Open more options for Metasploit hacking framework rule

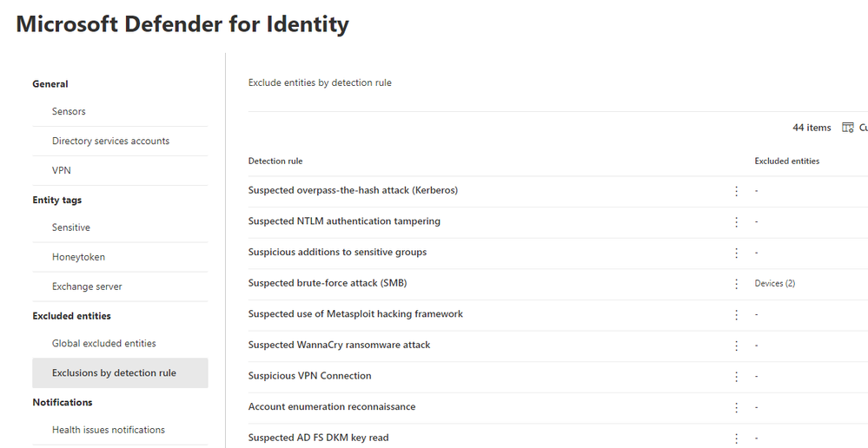[x=737, y=314]
